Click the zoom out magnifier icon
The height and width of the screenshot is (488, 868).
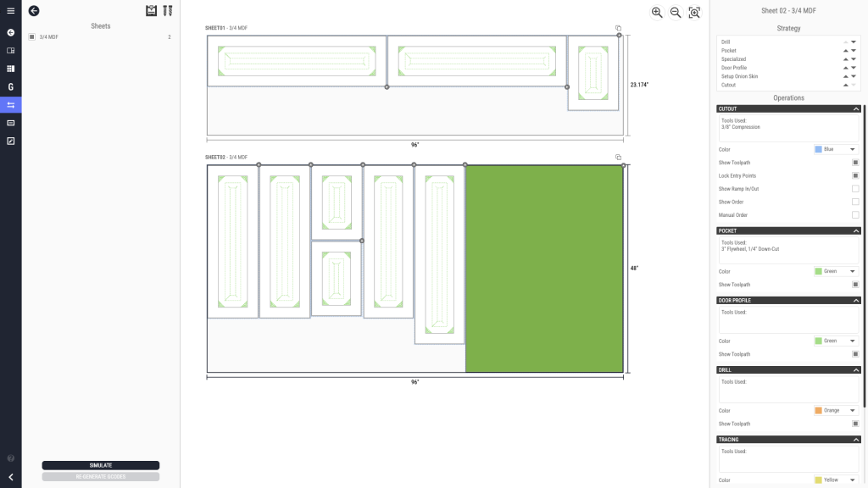[x=676, y=12]
